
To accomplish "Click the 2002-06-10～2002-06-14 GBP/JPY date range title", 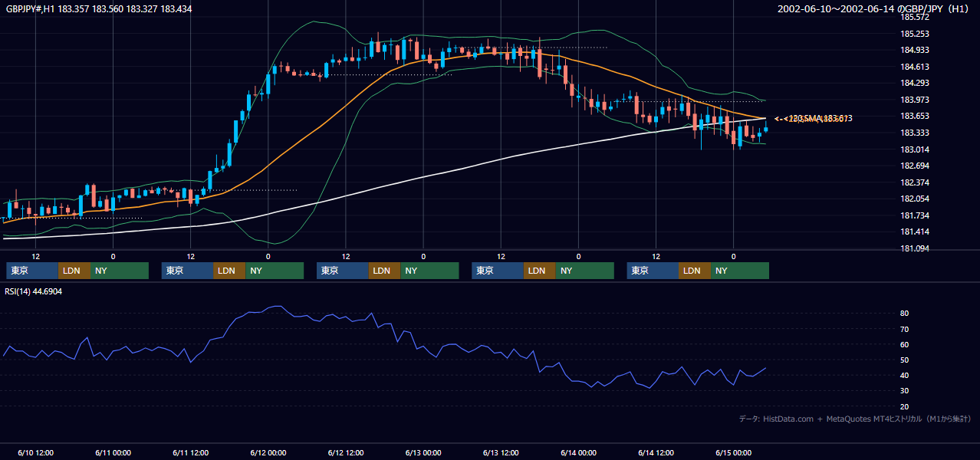I will [x=874, y=9].
